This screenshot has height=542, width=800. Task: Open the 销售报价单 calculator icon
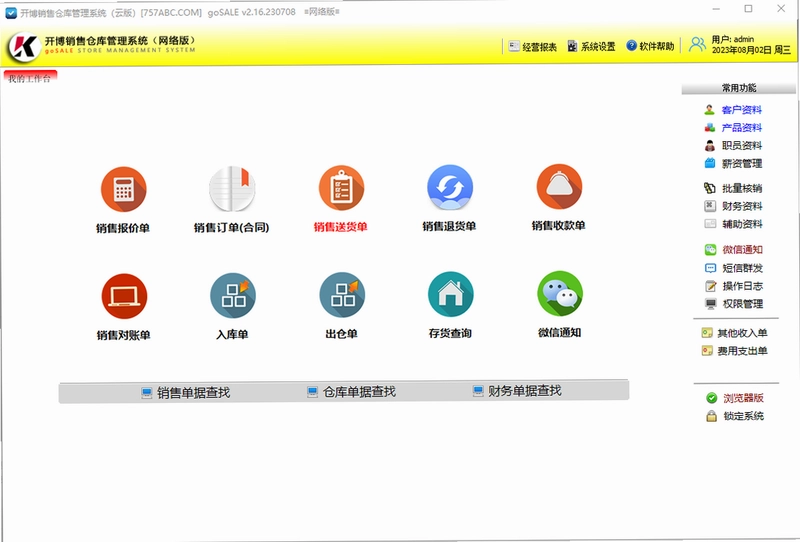point(123,189)
